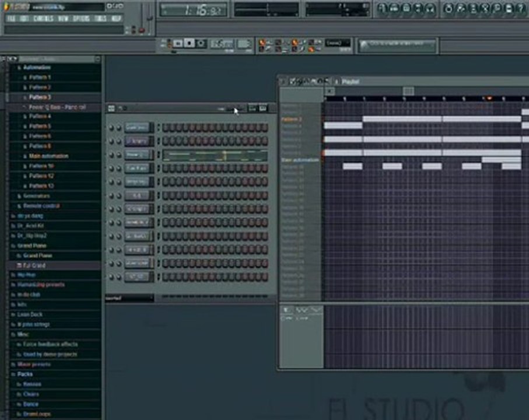529x420 pixels.
Task: Click the icon just left of the help icon
Action: [x=509, y=8]
